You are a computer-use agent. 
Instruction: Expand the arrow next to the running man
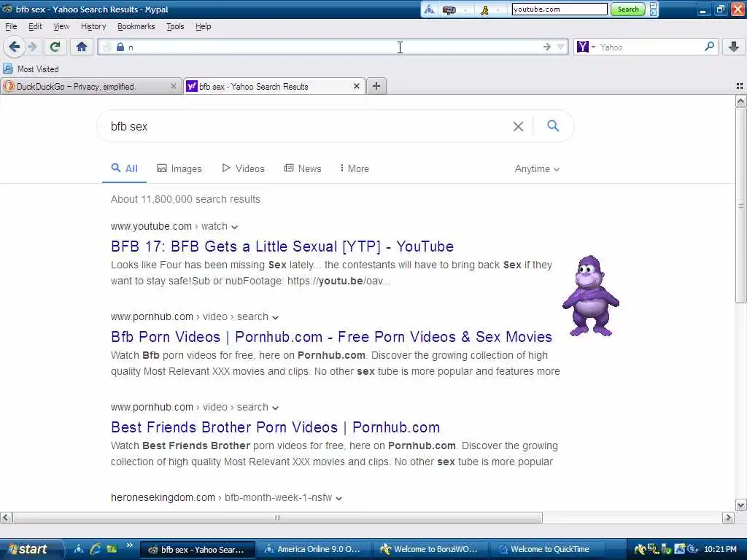tap(498, 10)
